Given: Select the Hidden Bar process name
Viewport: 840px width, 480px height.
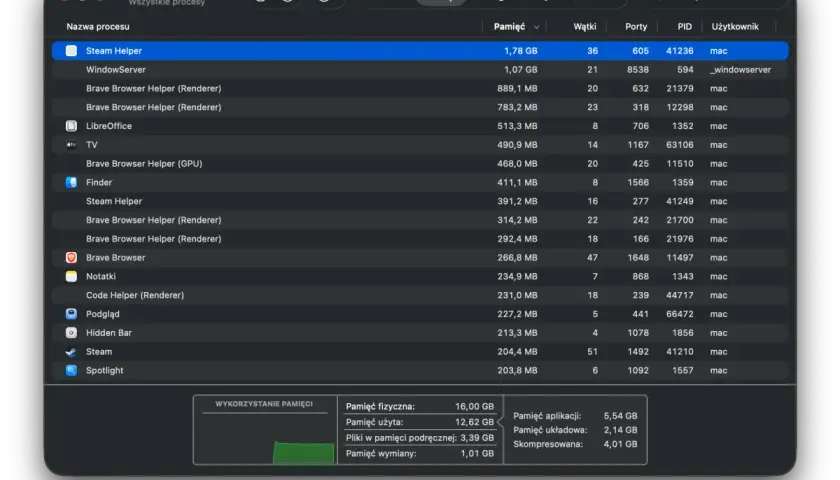Looking at the screenshot, I should [x=109, y=333].
